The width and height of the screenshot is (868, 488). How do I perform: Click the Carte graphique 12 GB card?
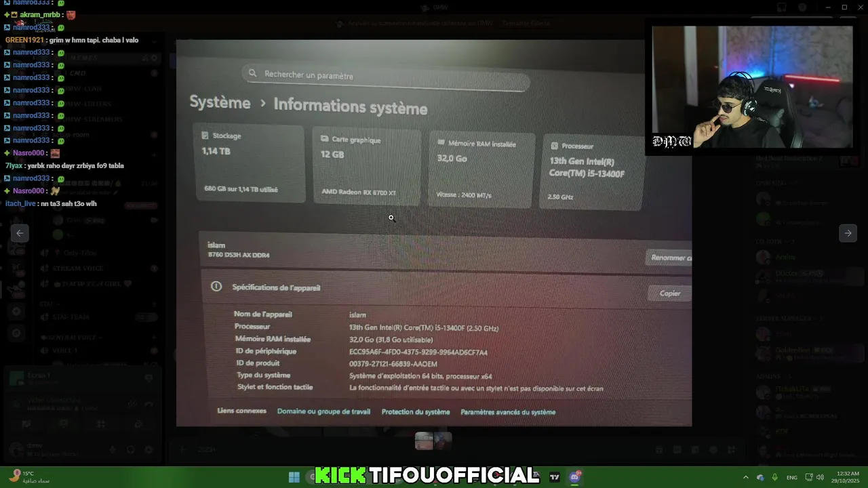pyautogui.click(x=367, y=166)
